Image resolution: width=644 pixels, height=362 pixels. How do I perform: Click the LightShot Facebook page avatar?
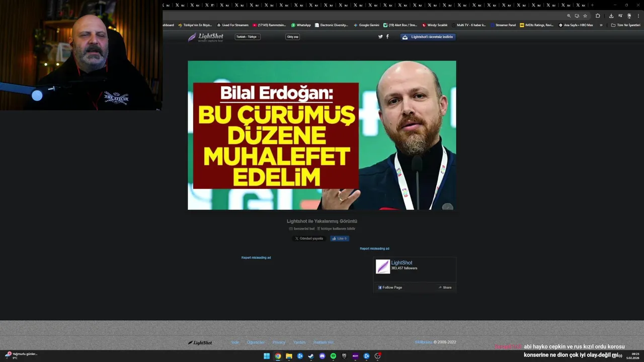point(383,266)
